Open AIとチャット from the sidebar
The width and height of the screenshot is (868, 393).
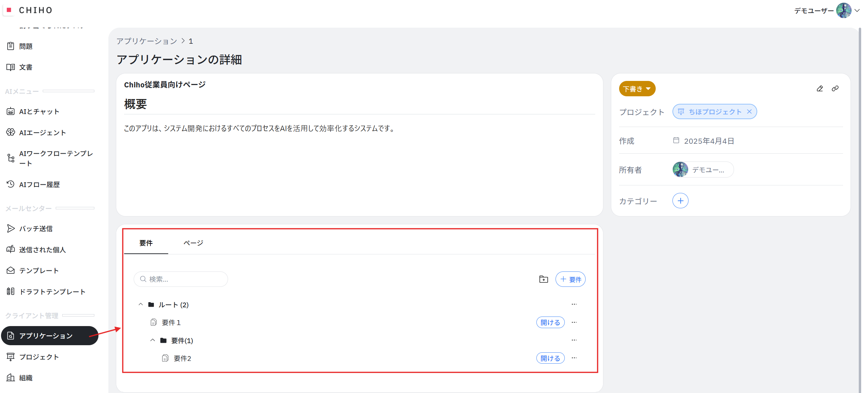point(39,112)
